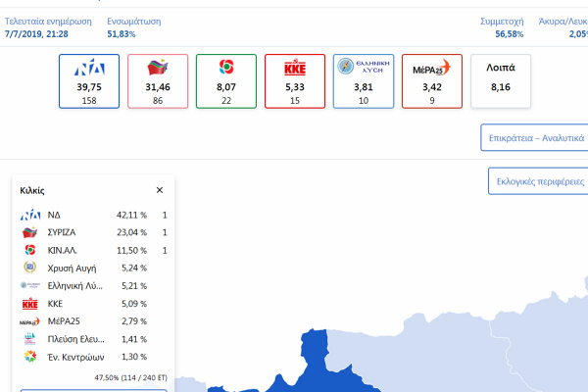This screenshot has height=392, width=588.
Task: Open the ΚΙΝΑΛ card with 8,07 percent
Action: pyautogui.click(x=226, y=81)
